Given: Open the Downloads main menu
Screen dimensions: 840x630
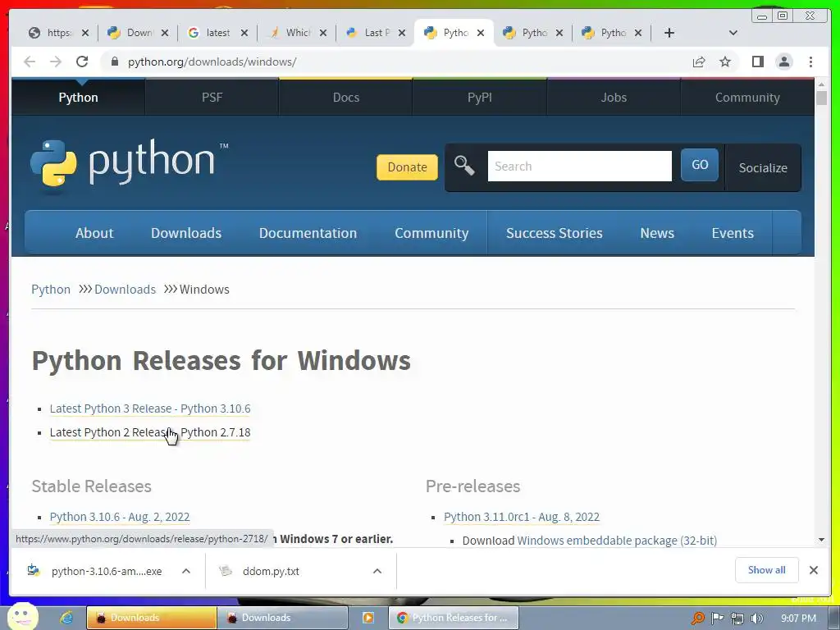Looking at the screenshot, I should coord(186,233).
